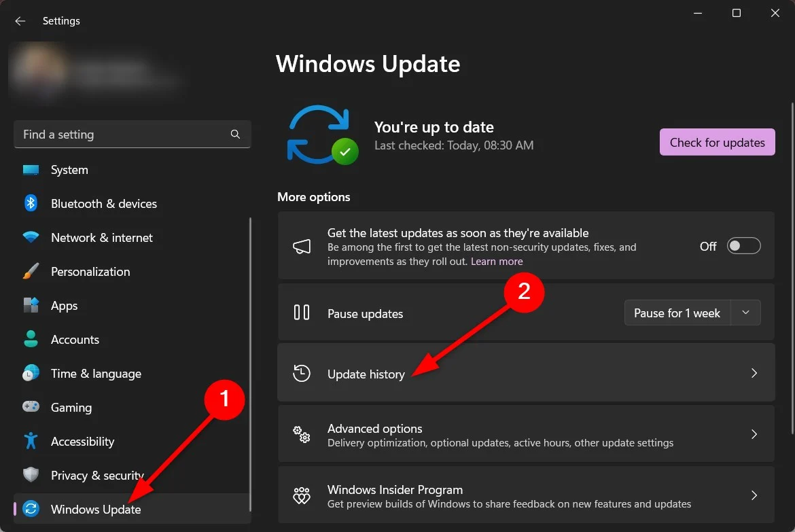The width and height of the screenshot is (795, 532).
Task: Click the sidebar navigation scrollbar
Action: (x=251, y=364)
